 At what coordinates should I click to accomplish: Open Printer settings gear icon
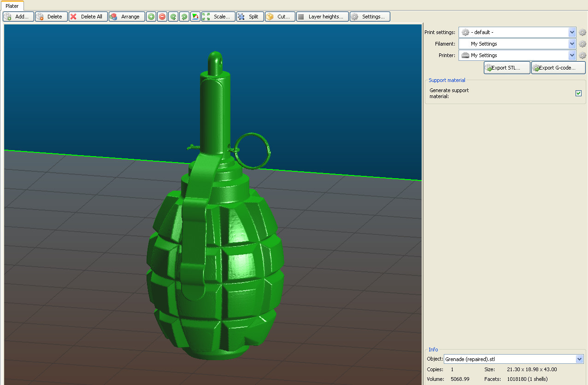(x=582, y=55)
